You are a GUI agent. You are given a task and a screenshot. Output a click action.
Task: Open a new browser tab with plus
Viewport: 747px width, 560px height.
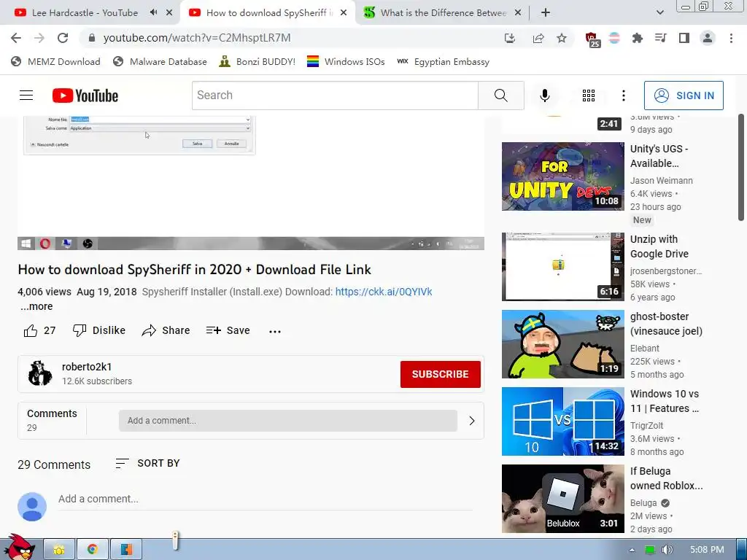click(546, 12)
